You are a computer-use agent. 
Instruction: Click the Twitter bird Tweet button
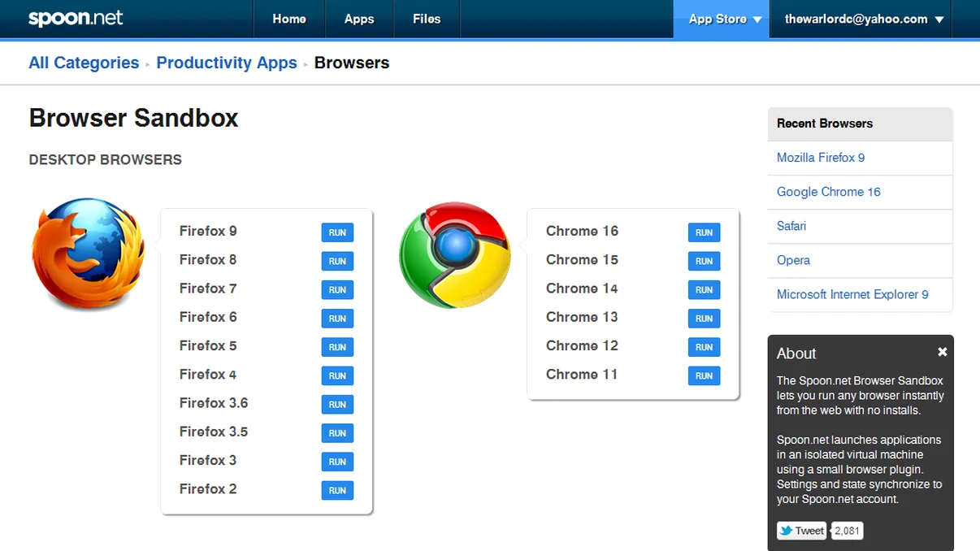pos(801,531)
